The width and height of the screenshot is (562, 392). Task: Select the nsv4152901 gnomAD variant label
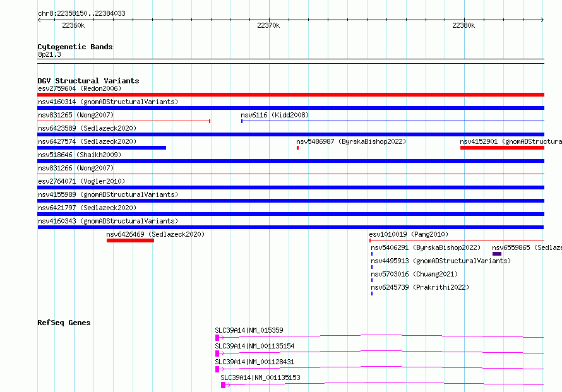pyautogui.click(x=511, y=141)
